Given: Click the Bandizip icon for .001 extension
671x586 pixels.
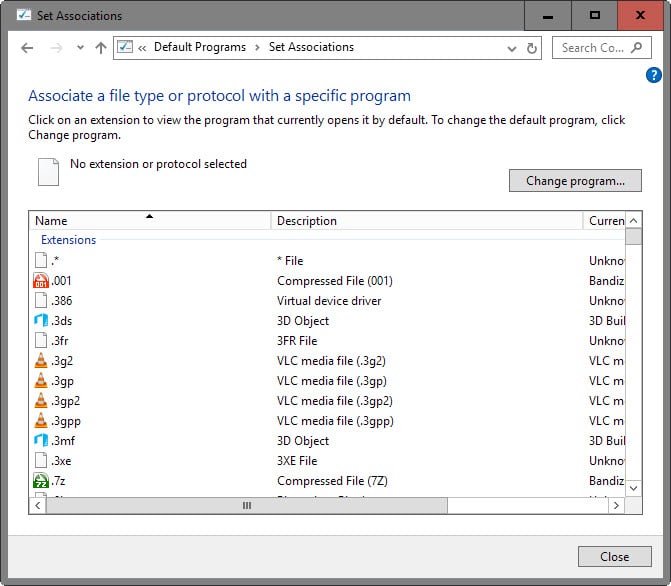Looking at the screenshot, I should 41,281.
